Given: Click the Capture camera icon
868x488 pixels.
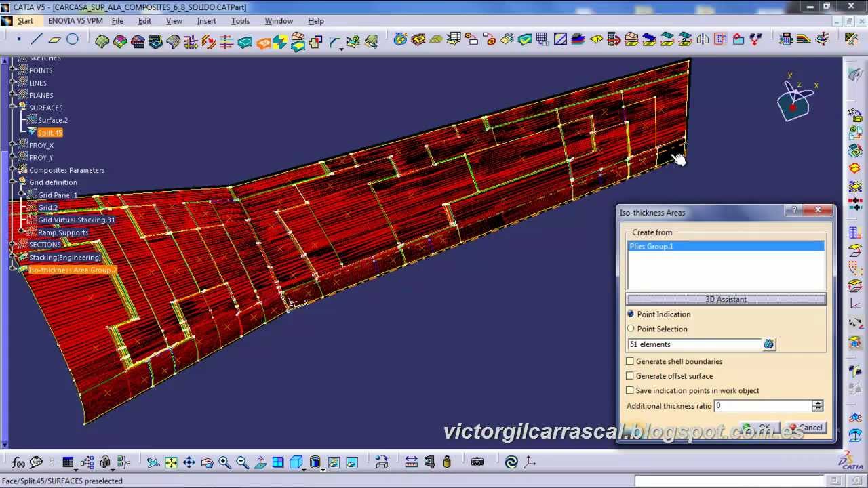Looking at the screenshot, I should [x=477, y=462].
